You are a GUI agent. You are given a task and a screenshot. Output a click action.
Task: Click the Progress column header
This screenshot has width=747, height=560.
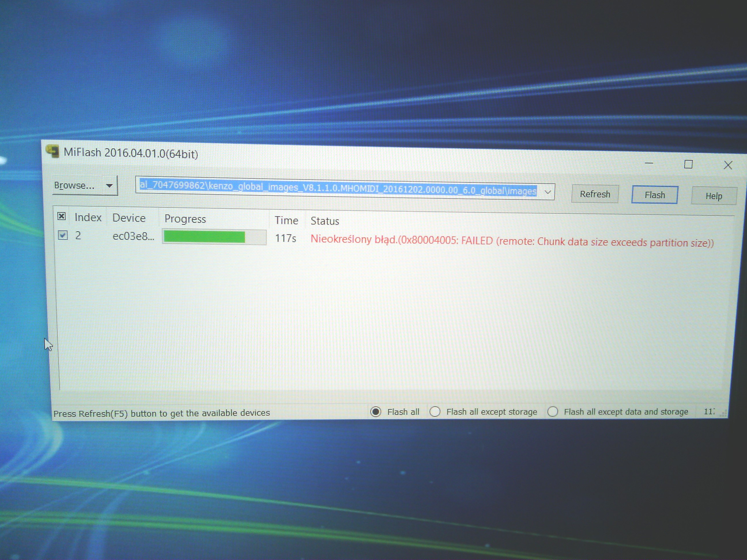click(x=185, y=219)
